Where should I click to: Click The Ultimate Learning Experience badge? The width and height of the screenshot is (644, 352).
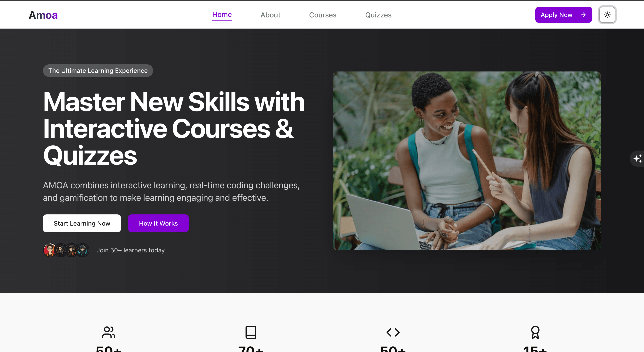98,71
